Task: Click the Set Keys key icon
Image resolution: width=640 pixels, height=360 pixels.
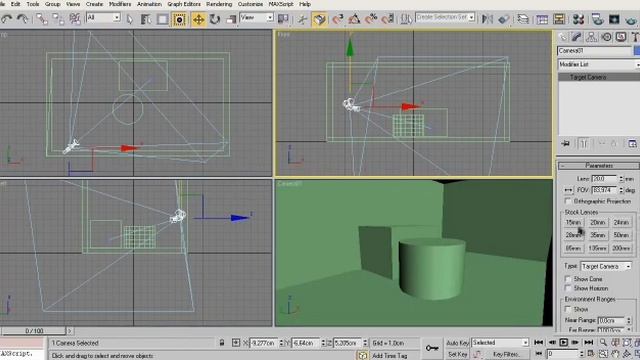Action: coord(431,348)
